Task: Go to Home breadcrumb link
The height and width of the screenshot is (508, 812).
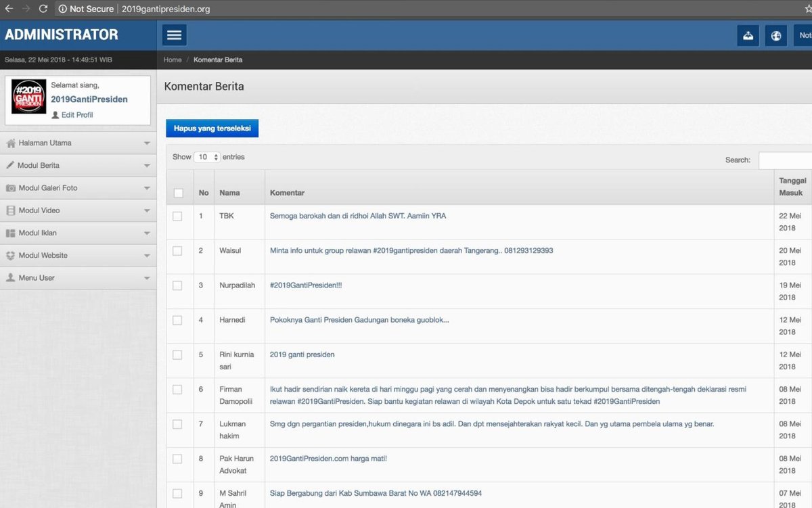Action: 173,60
